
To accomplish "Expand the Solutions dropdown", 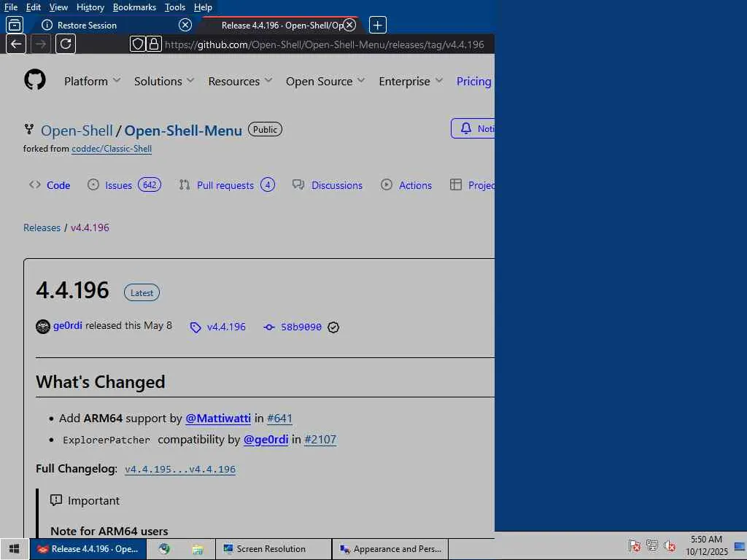I will pyautogui.click(x=164, y=82).
